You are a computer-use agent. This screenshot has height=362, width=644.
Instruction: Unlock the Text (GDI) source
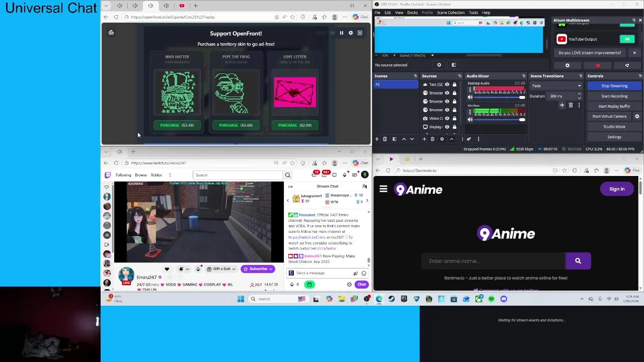tap(454, 84)
